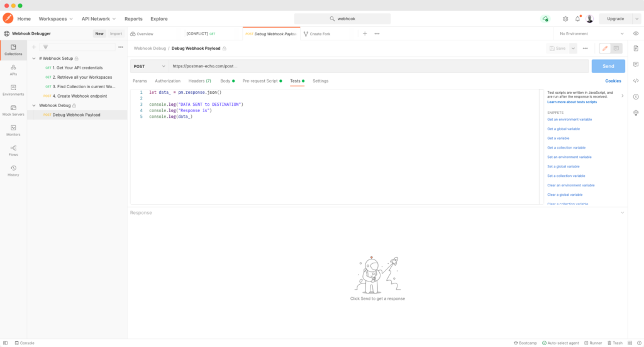The image size is (644, 347).
Task: Open the APIs sidebar panel
Action: pyautogui.click(x=13, y=70)
